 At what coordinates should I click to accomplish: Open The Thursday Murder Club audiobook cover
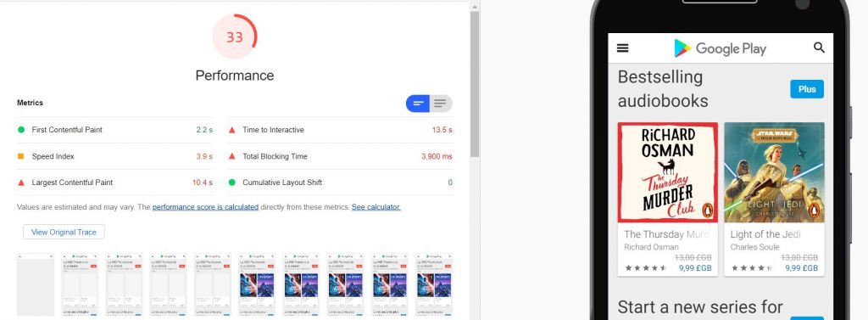pos(668,172)
